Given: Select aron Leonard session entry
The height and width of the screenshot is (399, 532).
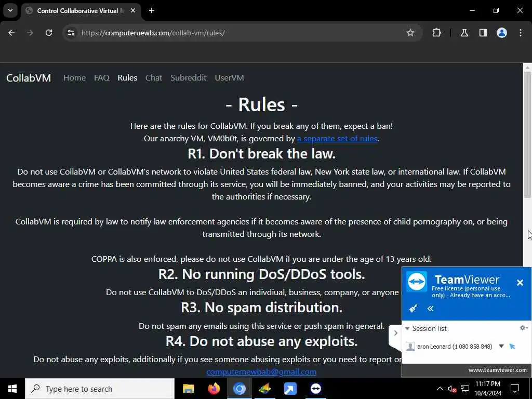Looking at the screenshot, I should coord(455,347).
